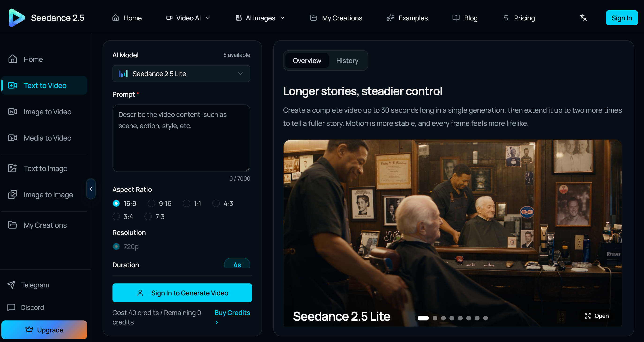Switch to the Overview tab
The image size is (644, 342).
[307, 60]
